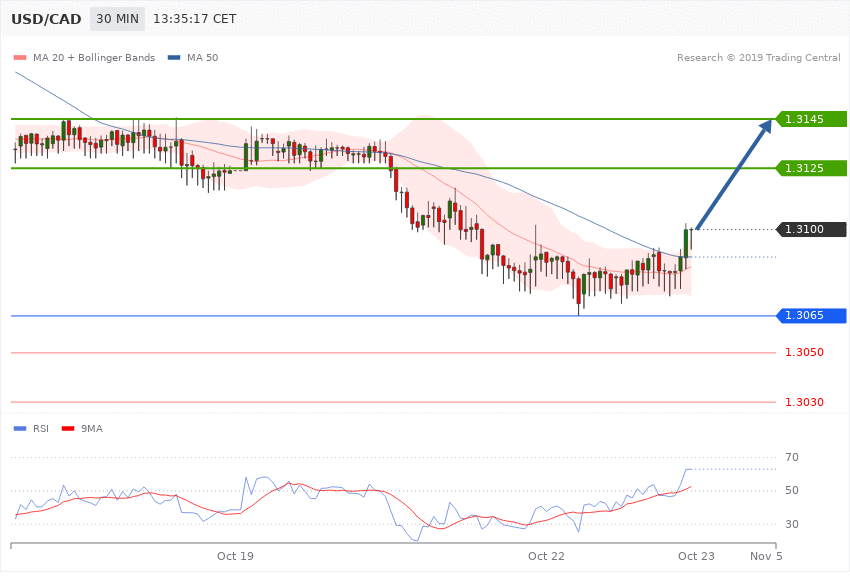Click the 1.3050 red support level label
This screenshot has width=850, height=576.
804,353
